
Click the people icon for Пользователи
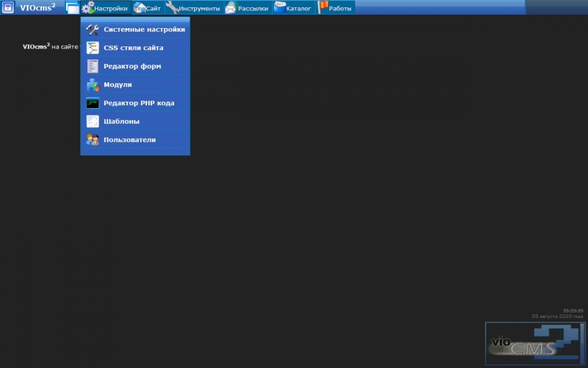point(93,140)
